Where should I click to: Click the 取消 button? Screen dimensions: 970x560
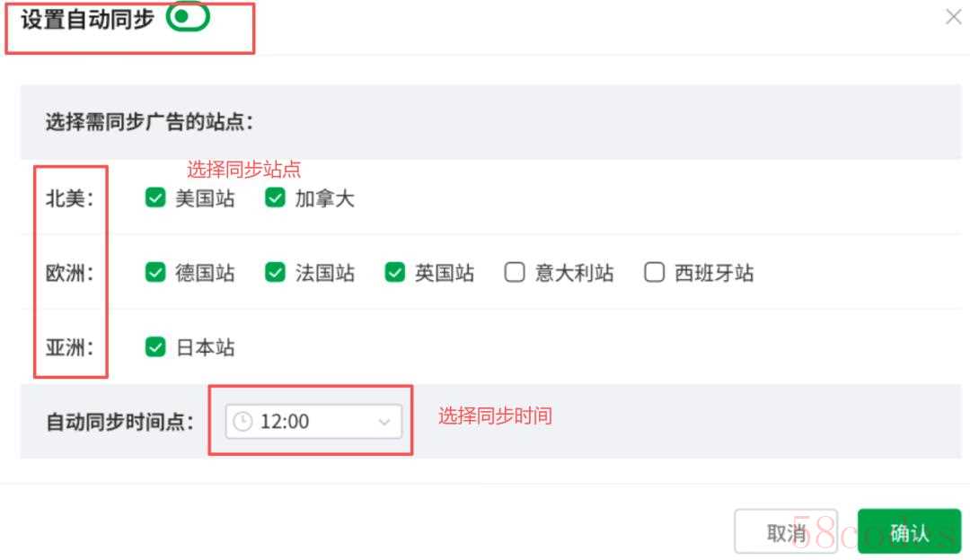pos(786,533)
